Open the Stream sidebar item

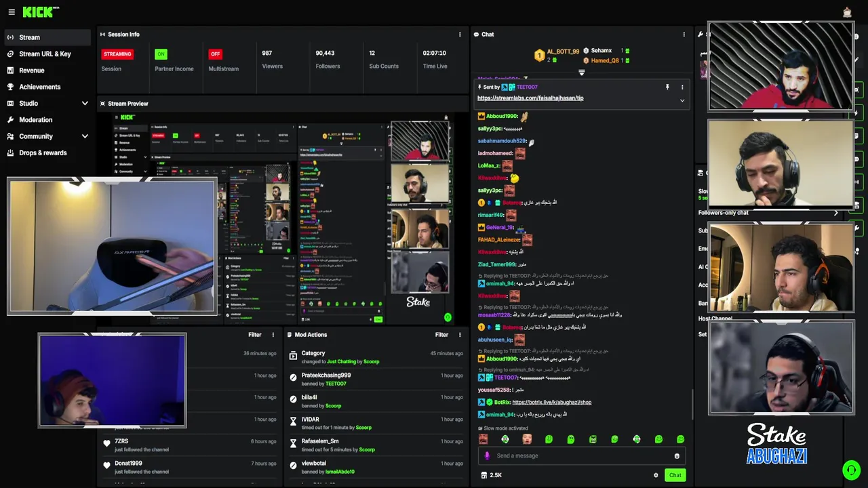pos(46,37)
